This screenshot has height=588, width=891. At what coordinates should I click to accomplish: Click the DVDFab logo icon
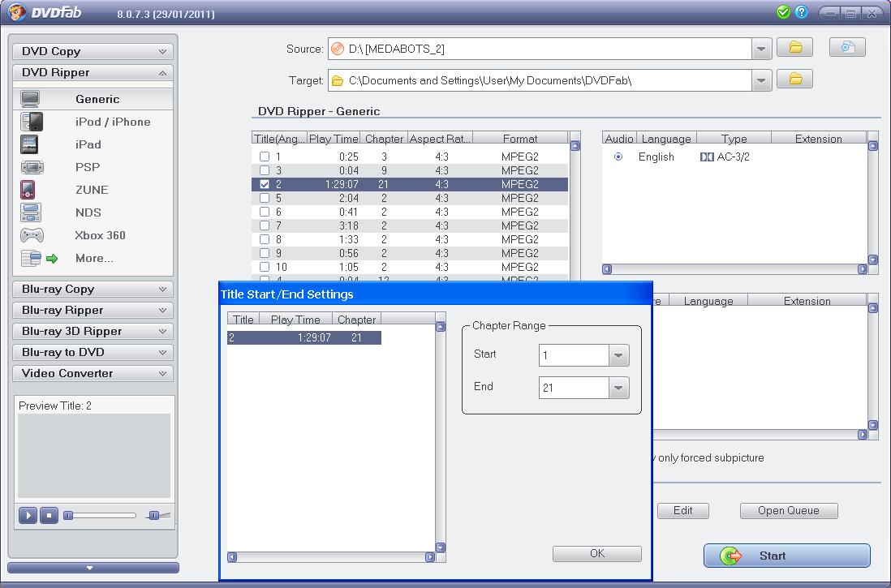(17, 12)
